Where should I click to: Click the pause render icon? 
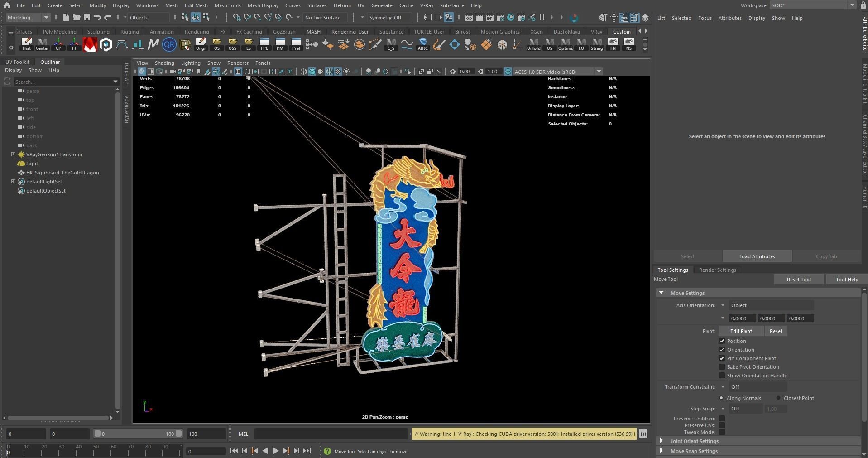(x=542, y=18)
